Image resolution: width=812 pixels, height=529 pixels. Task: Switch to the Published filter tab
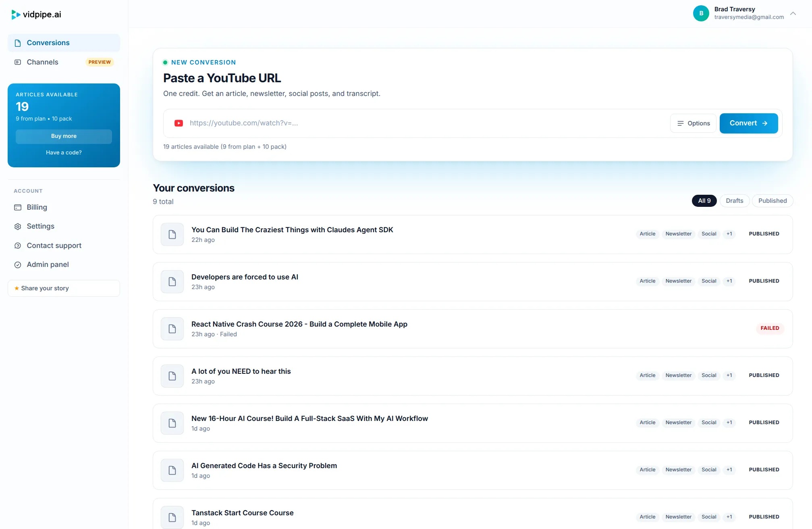click(x=772, y=201)
